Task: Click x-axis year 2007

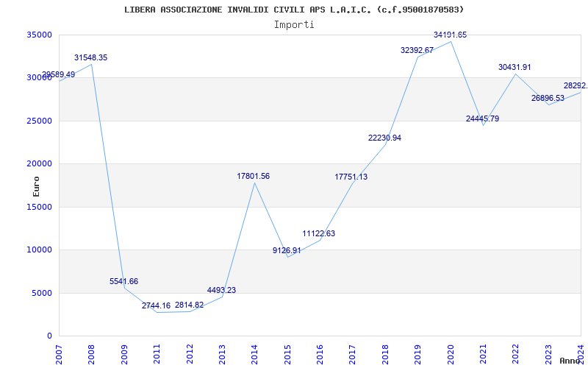Action: click(59, 355)
